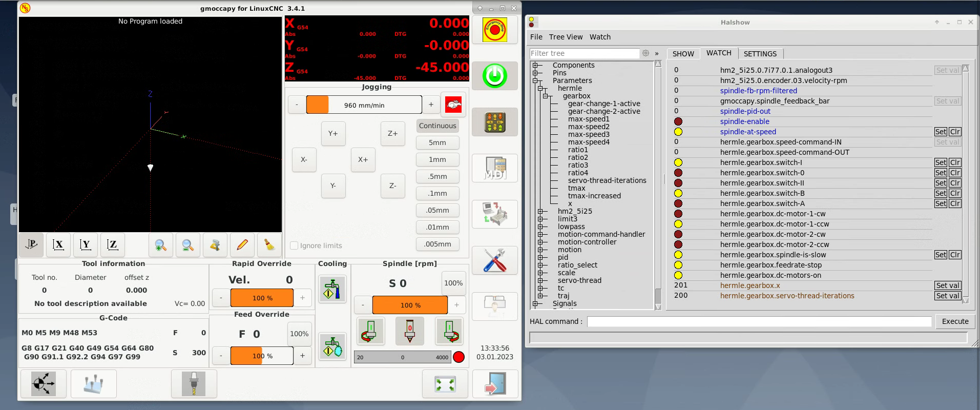Select the 1mm jog increment
Viewport: 980px width, 410px height.
[x=437, y=159]
